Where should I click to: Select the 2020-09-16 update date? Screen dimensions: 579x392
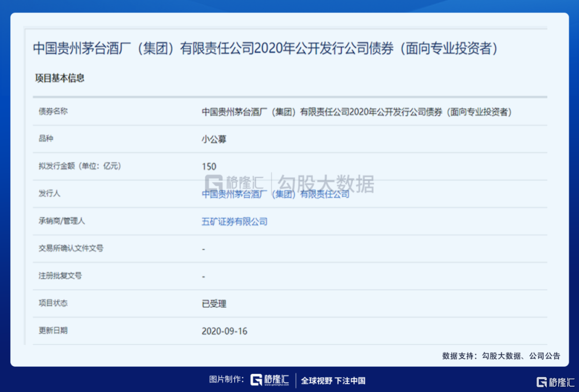(x=225, y=331)
